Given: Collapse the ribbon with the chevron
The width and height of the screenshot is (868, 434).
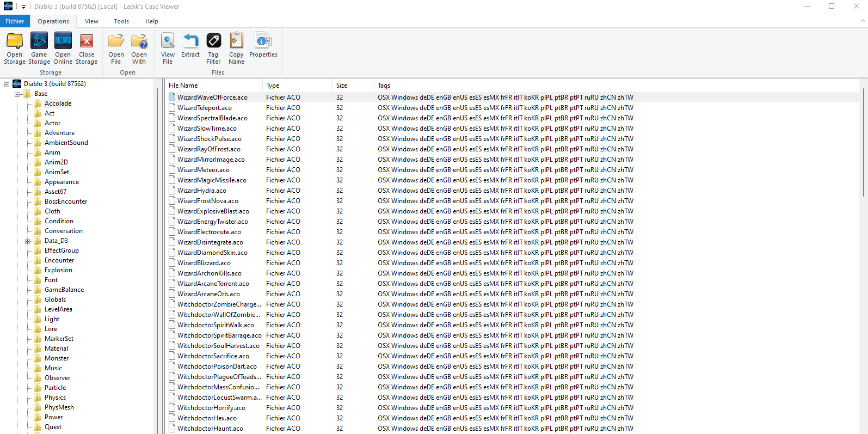Looking at the screenshot, I should click(x=863, y=21).
